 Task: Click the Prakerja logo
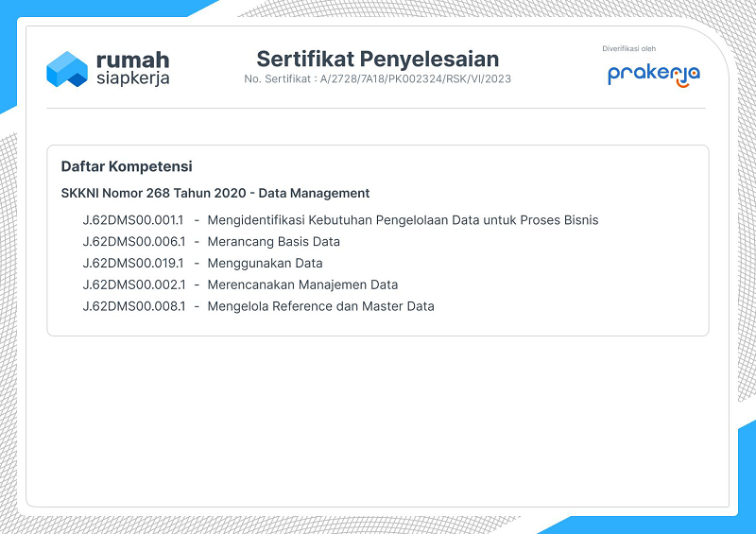[x=653, y=74]
